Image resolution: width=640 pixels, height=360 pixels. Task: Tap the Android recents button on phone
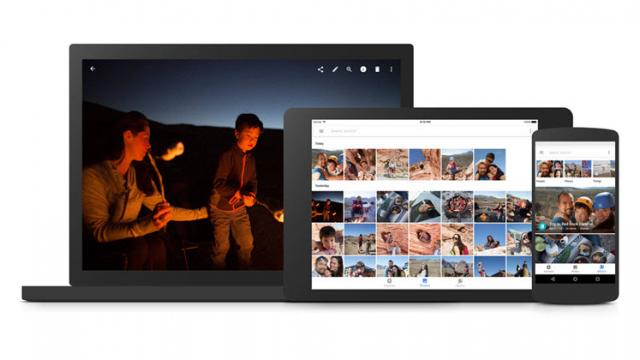pyautogui.click(x=597, y=279)
